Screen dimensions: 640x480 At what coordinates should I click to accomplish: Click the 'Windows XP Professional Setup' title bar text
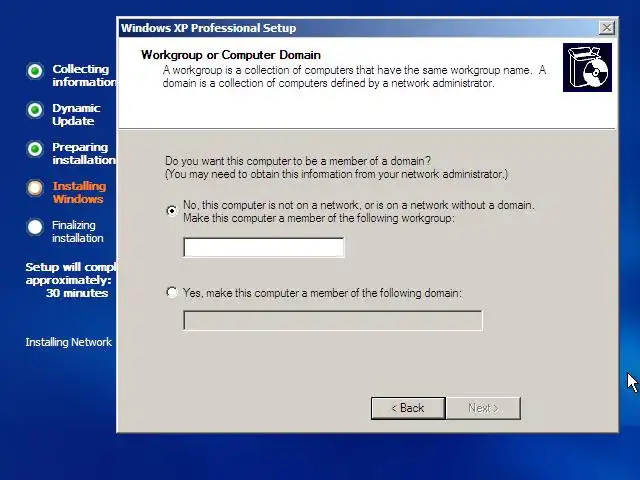coord(208,28)
